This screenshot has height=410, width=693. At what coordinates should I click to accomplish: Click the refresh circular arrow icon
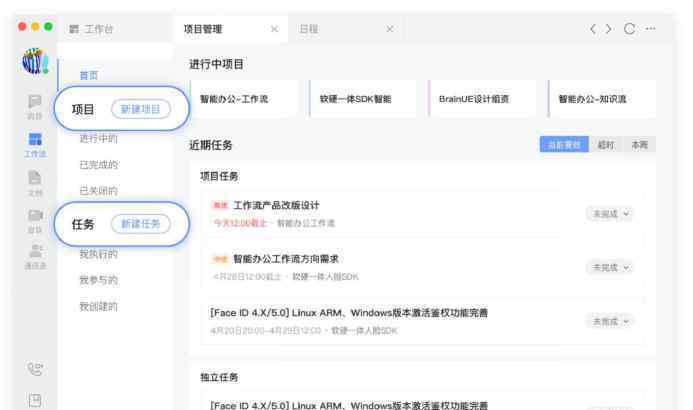(629, 29)
